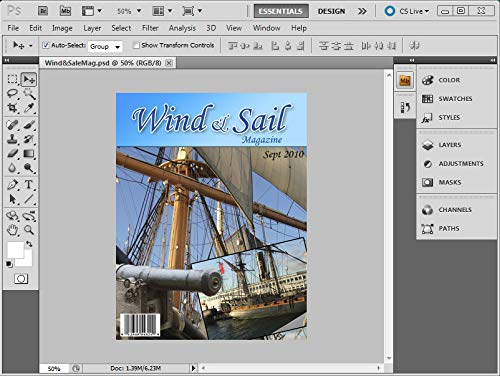Click the horizontal scrollbar of the document
The height and width of the screenshot is (376, 500).
[292, 368]
